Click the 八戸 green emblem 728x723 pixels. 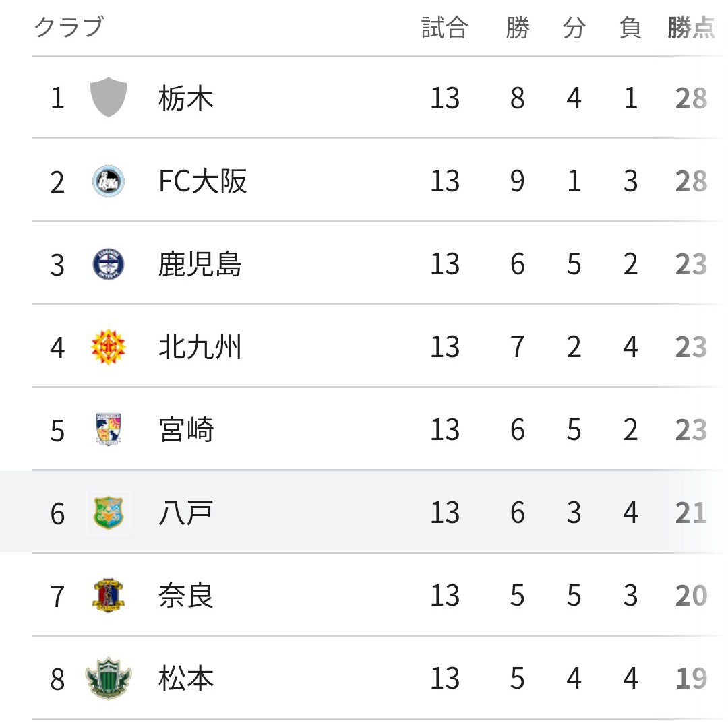tap(108, 513)
